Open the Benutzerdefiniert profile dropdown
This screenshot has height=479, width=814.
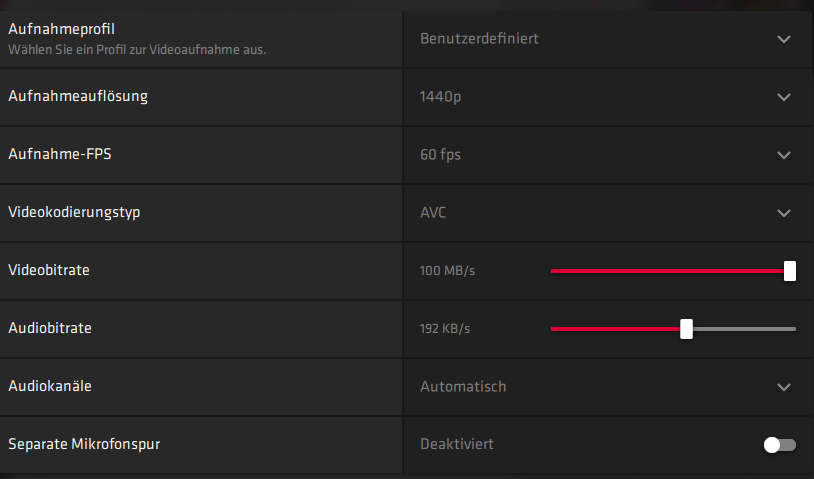click(480, 39)
